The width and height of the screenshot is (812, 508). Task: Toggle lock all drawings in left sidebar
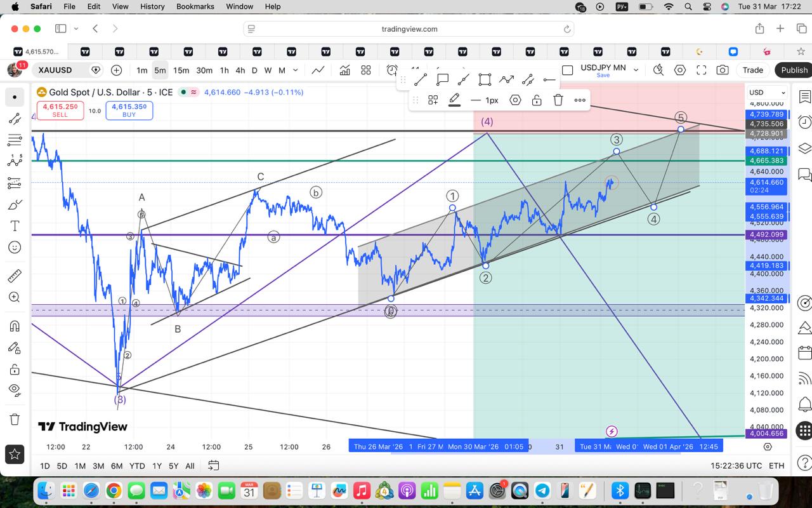click(15, 370)
